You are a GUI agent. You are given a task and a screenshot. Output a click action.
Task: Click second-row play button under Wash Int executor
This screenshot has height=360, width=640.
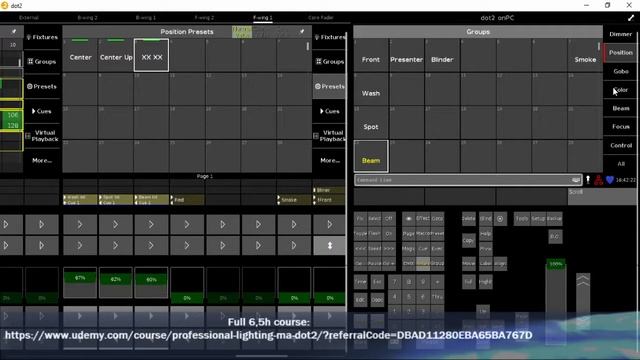(80, 245)
